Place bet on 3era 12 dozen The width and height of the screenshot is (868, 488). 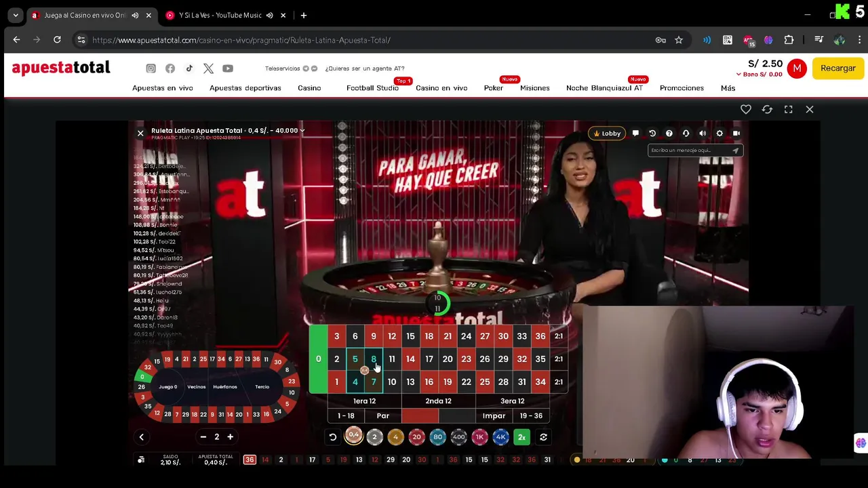point(512,401)
